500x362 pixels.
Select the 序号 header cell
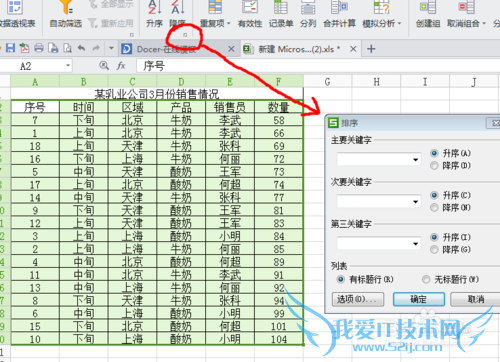[35, 107]
